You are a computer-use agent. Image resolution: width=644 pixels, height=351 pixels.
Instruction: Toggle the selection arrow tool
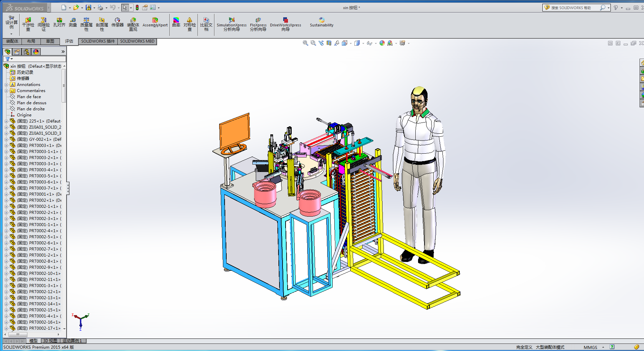tap(125, 7)
